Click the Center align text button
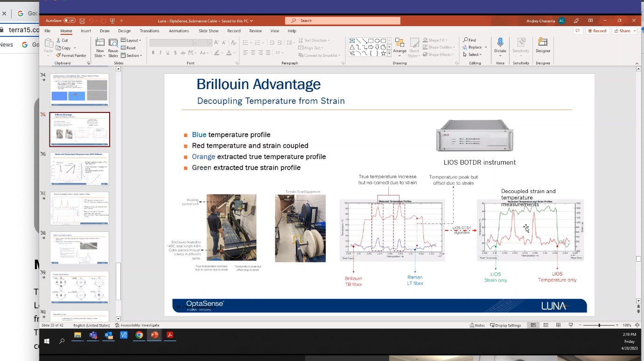This screenshot has width=644, height=361. 252,53
